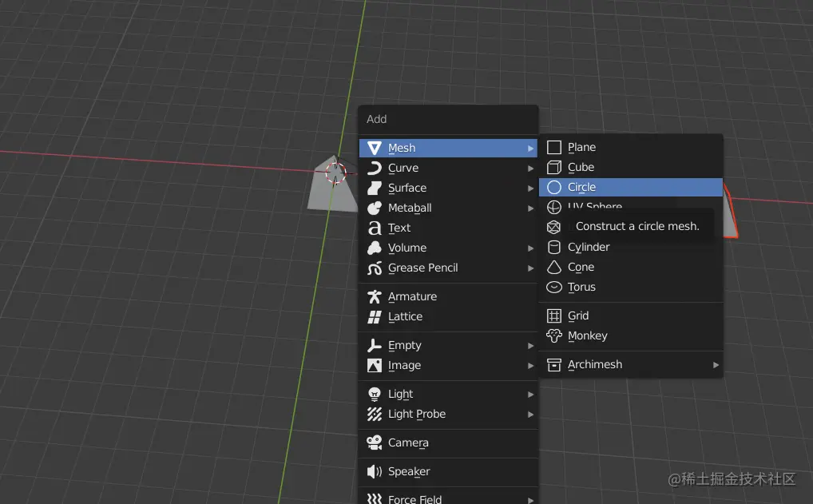Click the Lattice icon

tap(375, 317)
